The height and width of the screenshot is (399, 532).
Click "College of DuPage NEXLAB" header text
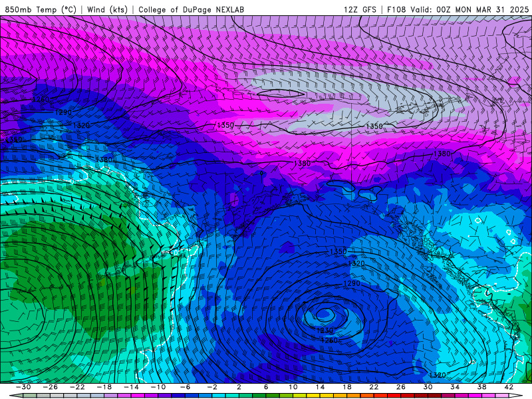(191, 9)
